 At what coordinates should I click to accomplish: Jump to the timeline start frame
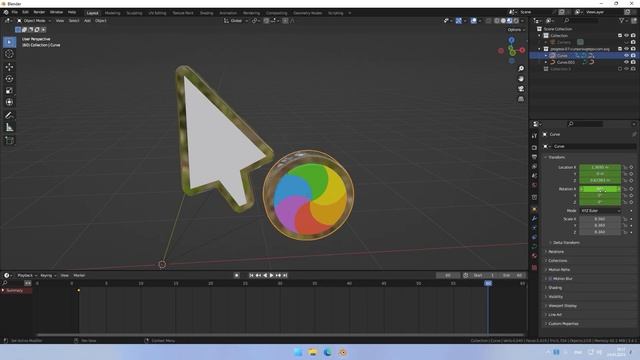[x=251, y=276]
